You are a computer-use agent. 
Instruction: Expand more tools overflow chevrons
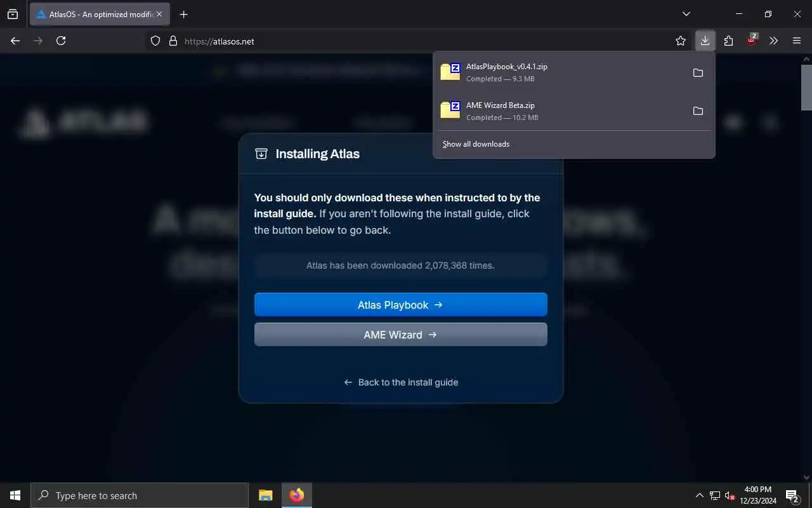773,41
